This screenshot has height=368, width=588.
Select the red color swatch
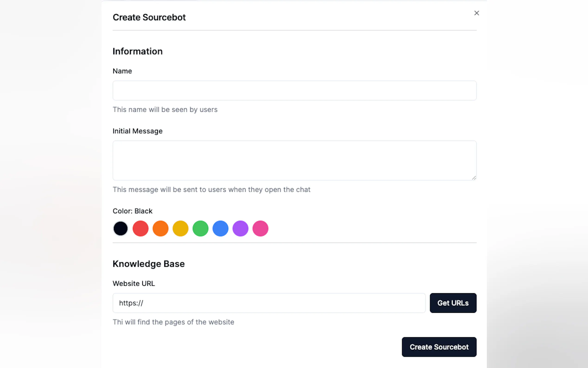[141, 228]
